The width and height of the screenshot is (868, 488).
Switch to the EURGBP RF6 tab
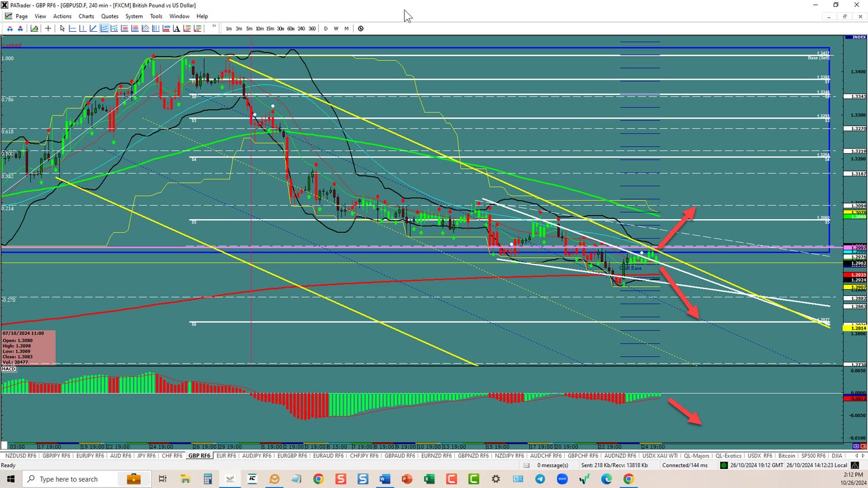pos(292,456)
